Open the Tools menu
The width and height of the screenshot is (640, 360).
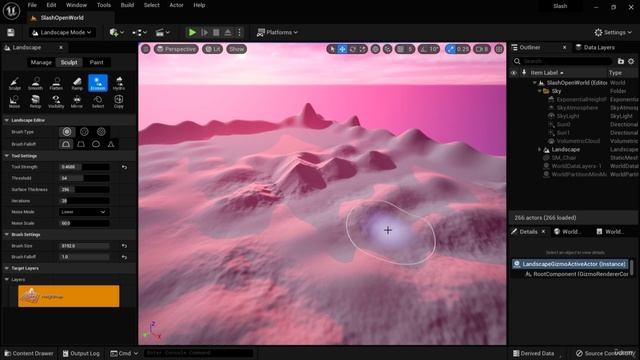[104, 5]
